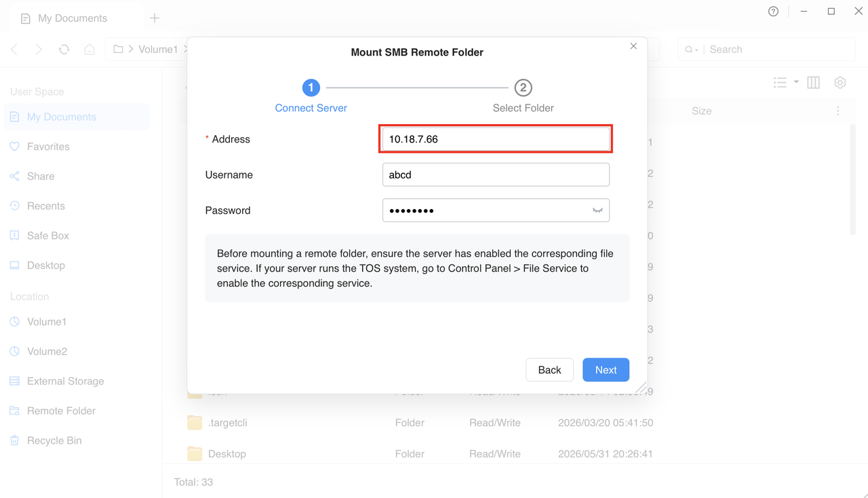Click the step progress line between steps
The image size is (868, 498).
[417, 88]
